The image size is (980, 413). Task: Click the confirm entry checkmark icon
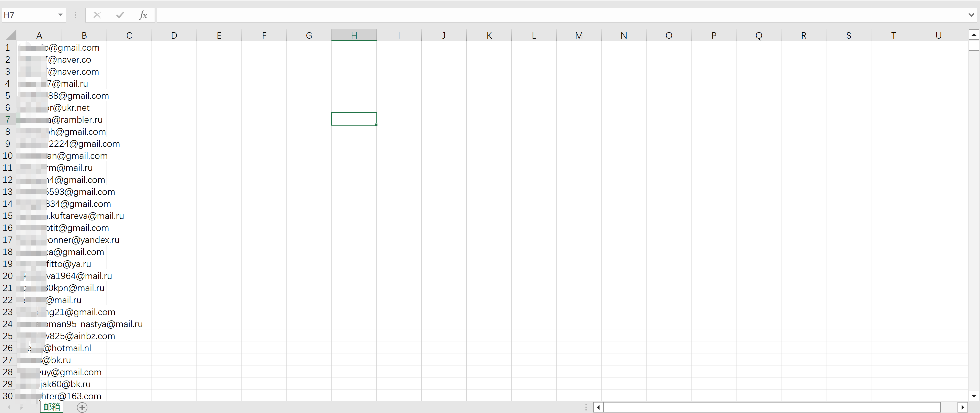pyautogui.click(x=120, y=15)
